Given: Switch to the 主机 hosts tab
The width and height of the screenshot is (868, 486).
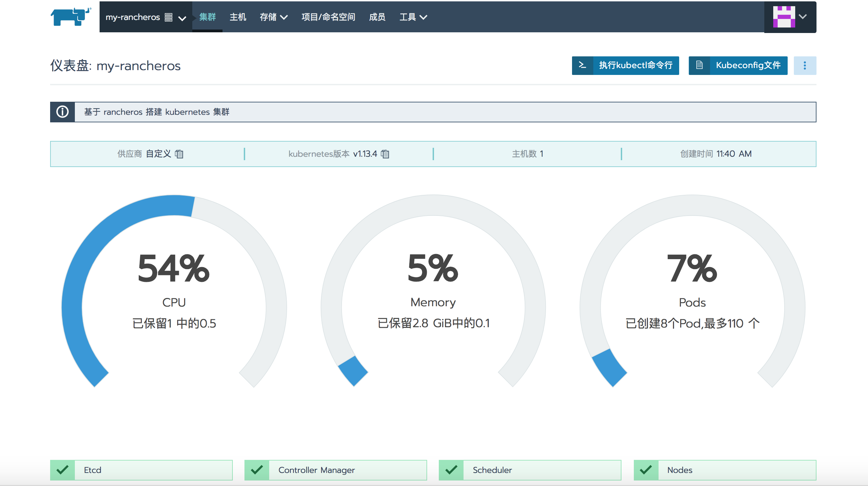Looking at the screenshot, I should click(238, 17).
